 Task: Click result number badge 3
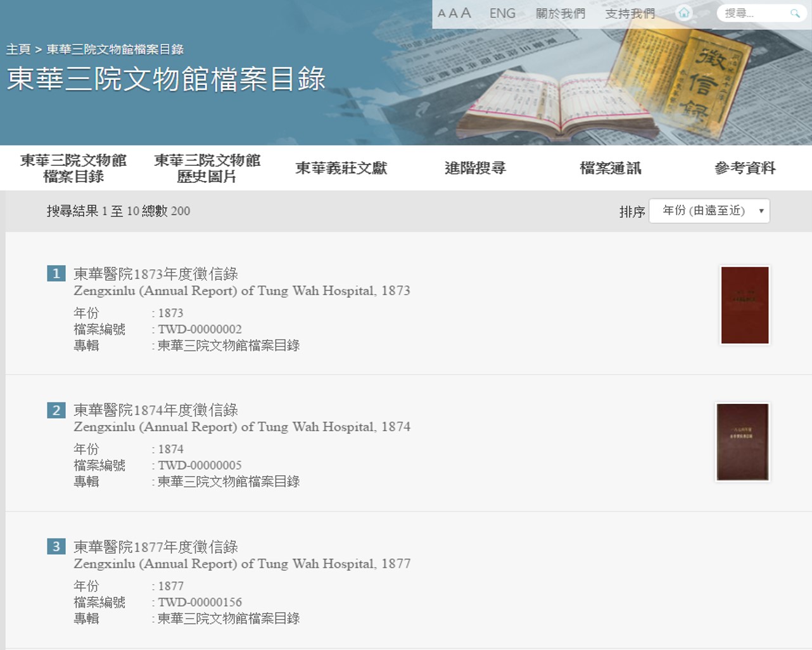[56, 546]
